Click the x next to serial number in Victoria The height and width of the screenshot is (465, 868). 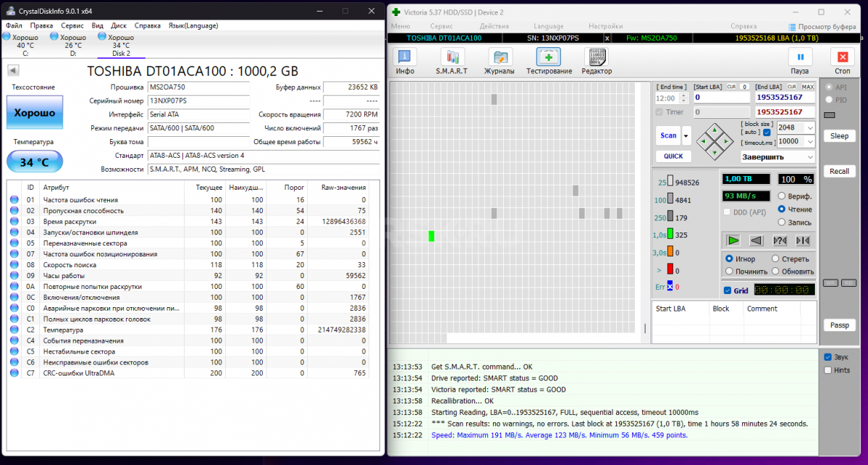point(607,38)
